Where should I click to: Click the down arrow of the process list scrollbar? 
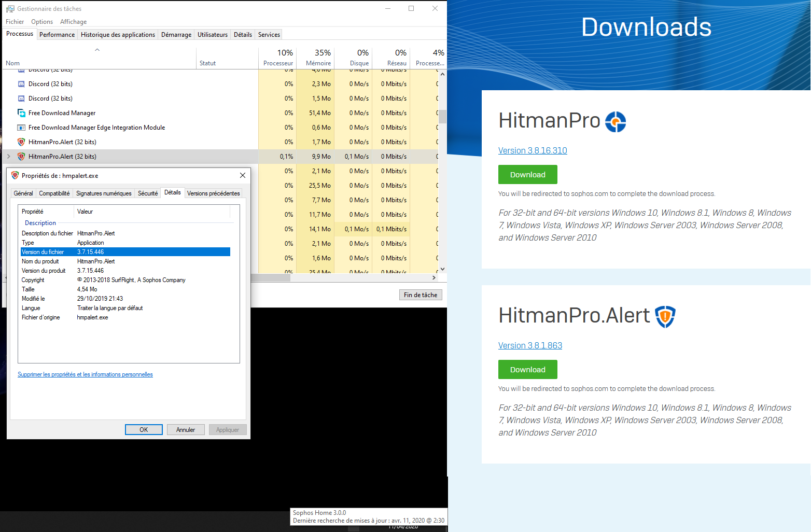point(442,269)
